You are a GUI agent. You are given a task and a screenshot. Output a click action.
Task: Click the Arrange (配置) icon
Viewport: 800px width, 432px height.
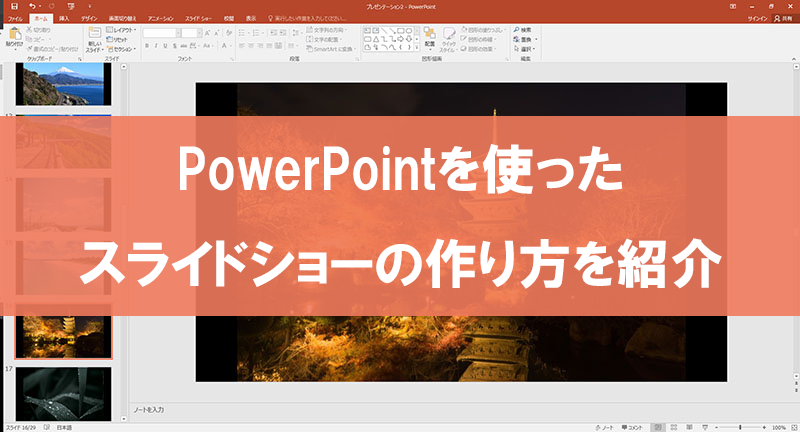click(430, 34)
